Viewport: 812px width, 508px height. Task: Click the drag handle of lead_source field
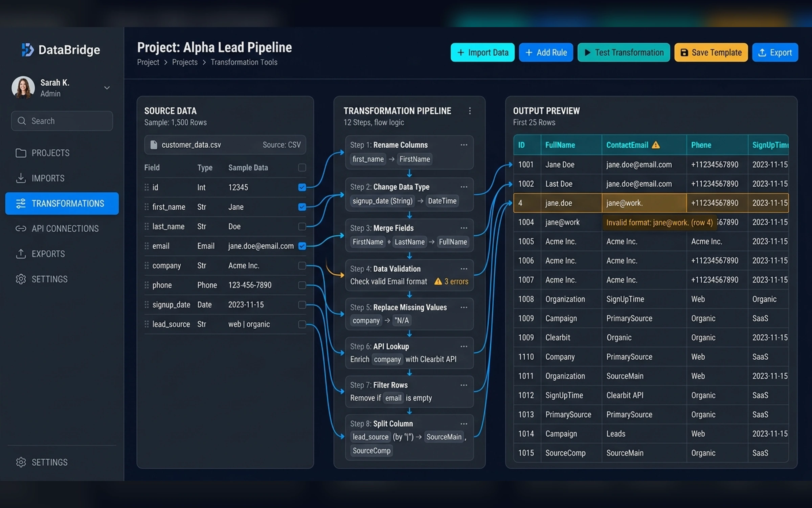coord(146,324)
